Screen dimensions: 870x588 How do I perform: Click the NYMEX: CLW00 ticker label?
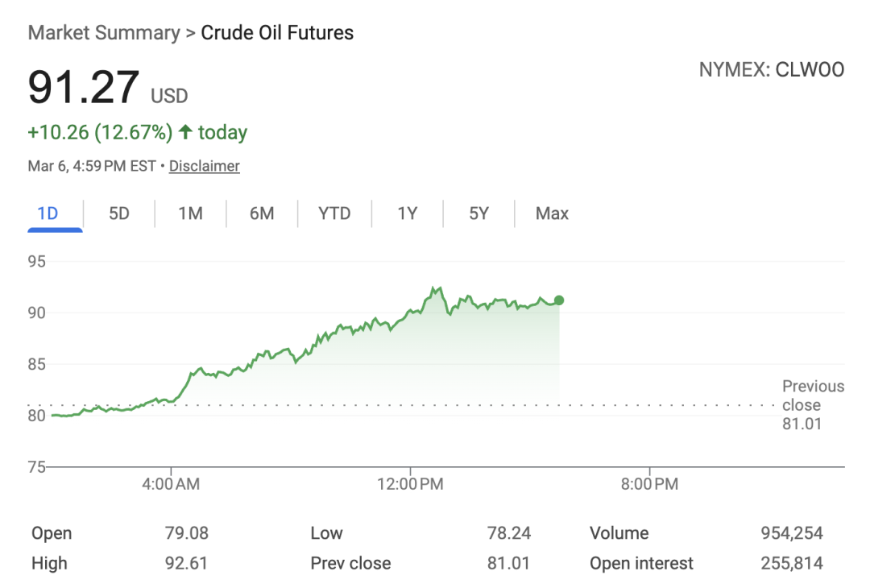tap(771, 70)
